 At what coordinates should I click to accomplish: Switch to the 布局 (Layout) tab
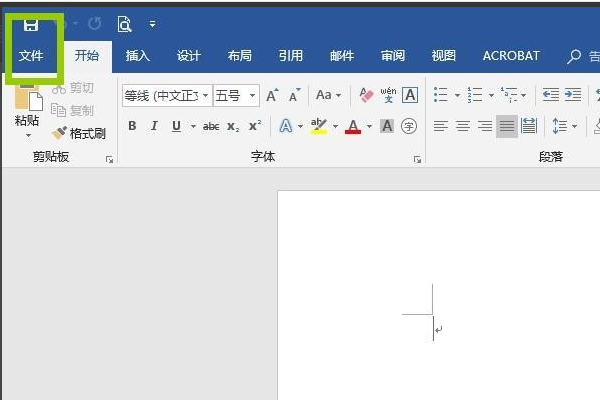coord(240,56)
